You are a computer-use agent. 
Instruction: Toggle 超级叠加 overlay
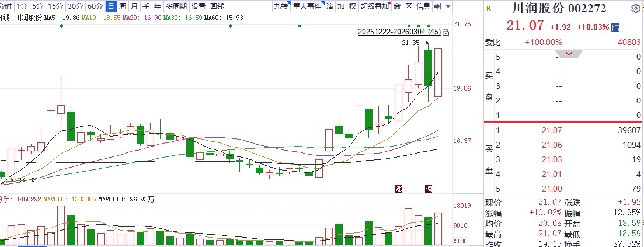tap(374, 6)
